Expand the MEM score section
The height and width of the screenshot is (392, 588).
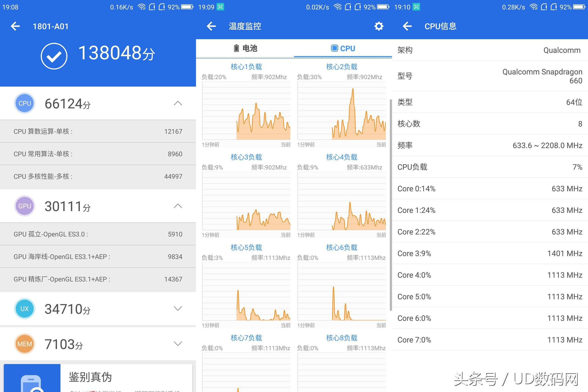pos(178,344)
